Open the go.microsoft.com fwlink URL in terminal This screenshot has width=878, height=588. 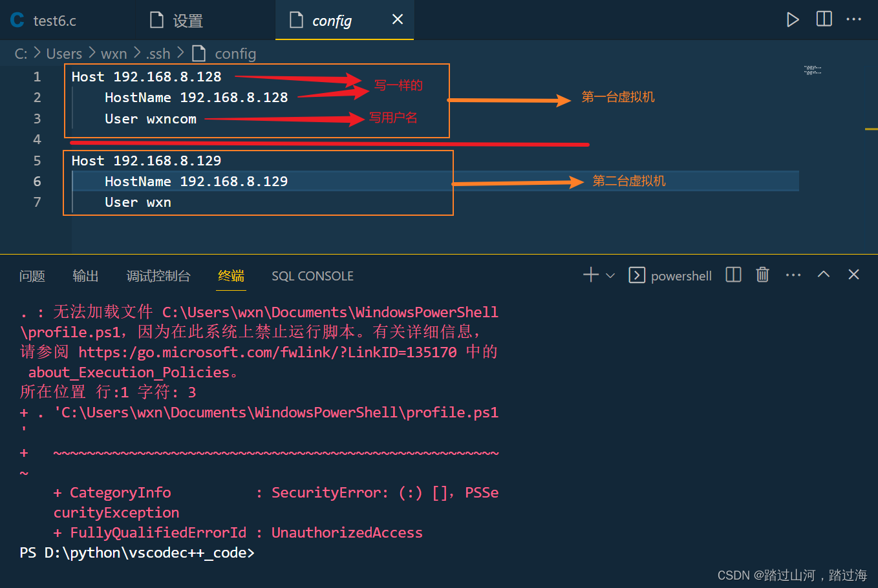click(x=268, y=352)
